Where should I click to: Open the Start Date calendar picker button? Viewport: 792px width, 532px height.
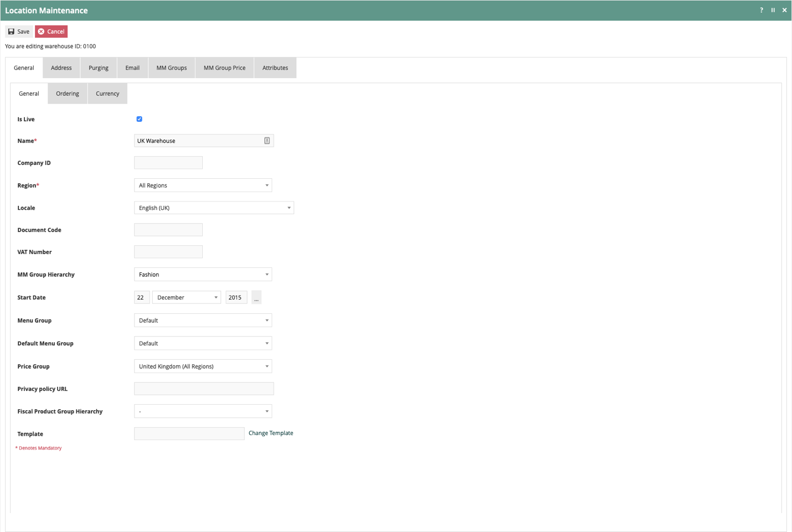point(256,298)
